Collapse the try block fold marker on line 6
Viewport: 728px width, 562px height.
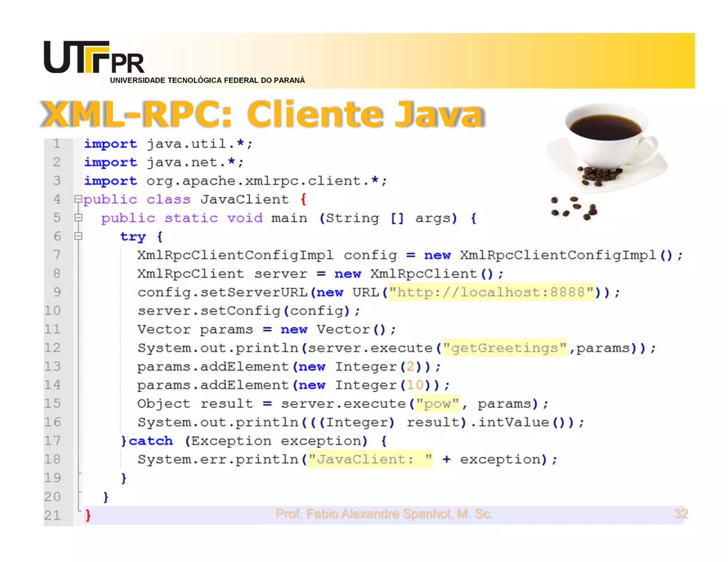tap(78, 236)
